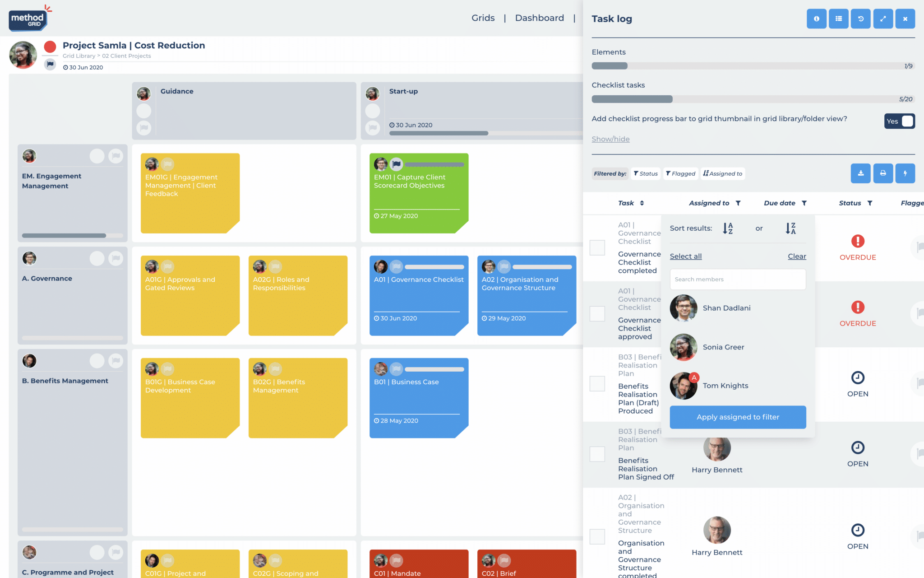Click the Project Samla | Cost Reduction title
Image resolution: width=924 pixels, height=578 pixels.
(x=134, y=46)
